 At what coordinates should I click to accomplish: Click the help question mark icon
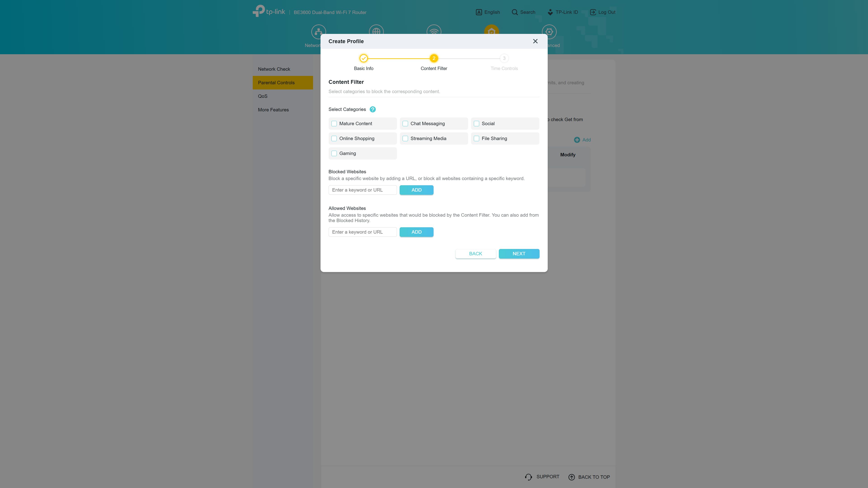[373, 110]
